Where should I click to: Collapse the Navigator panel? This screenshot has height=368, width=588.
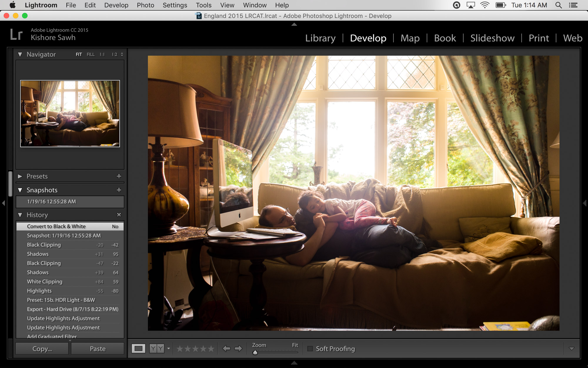pyautogui.click(x=20, y=54)
